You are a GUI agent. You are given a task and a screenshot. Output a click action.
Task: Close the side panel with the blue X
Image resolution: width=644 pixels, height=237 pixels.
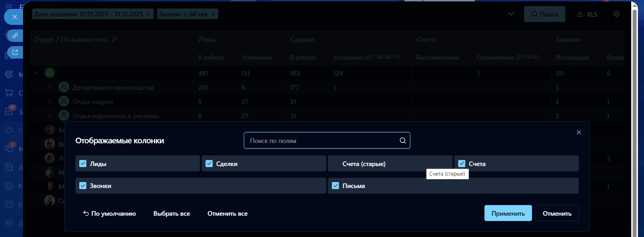tap(15, 17)
